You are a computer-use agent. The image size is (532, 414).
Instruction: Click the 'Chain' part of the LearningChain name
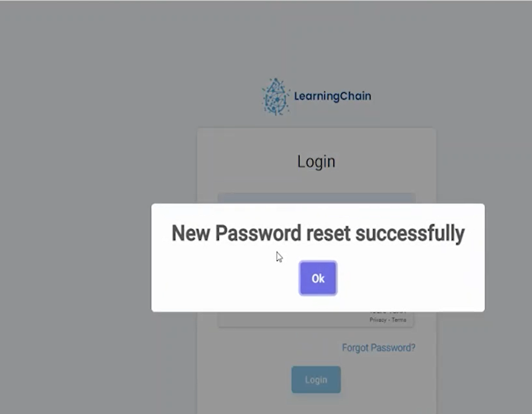pos(355,96)
